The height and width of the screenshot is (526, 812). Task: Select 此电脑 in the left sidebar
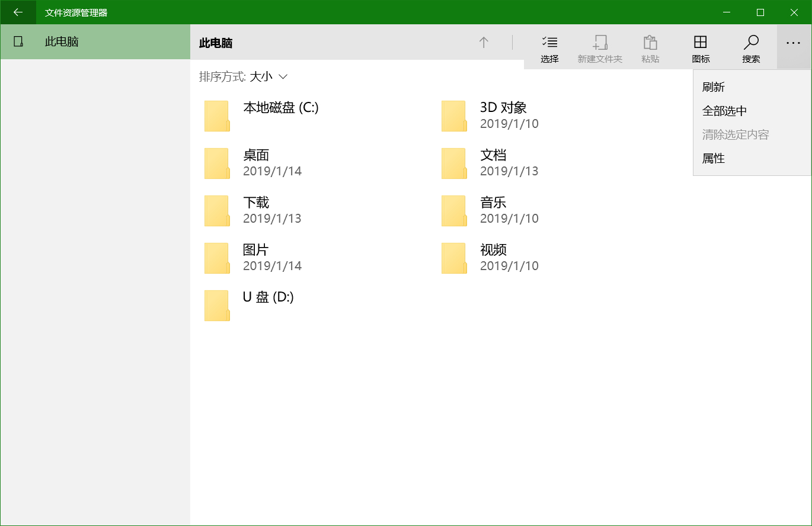click(62, 41)
